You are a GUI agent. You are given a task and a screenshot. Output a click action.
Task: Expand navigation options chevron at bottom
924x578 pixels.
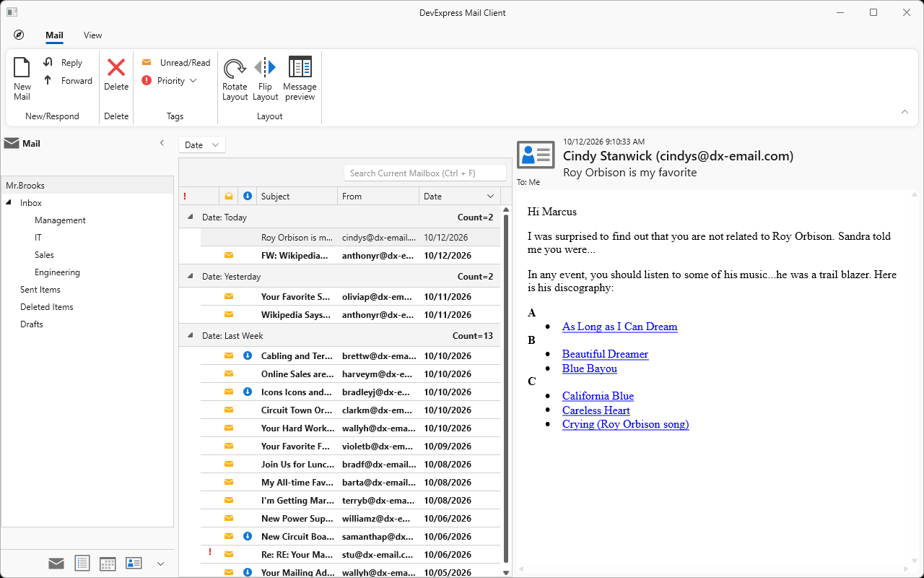pos(160,564)
